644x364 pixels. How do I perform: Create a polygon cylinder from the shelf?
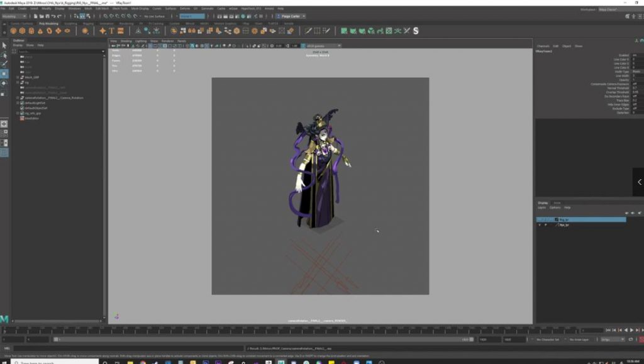(31, 31)
